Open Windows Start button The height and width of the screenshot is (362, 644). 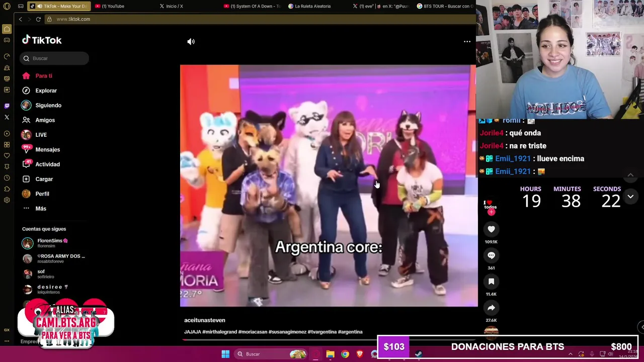tap(225, 354)
